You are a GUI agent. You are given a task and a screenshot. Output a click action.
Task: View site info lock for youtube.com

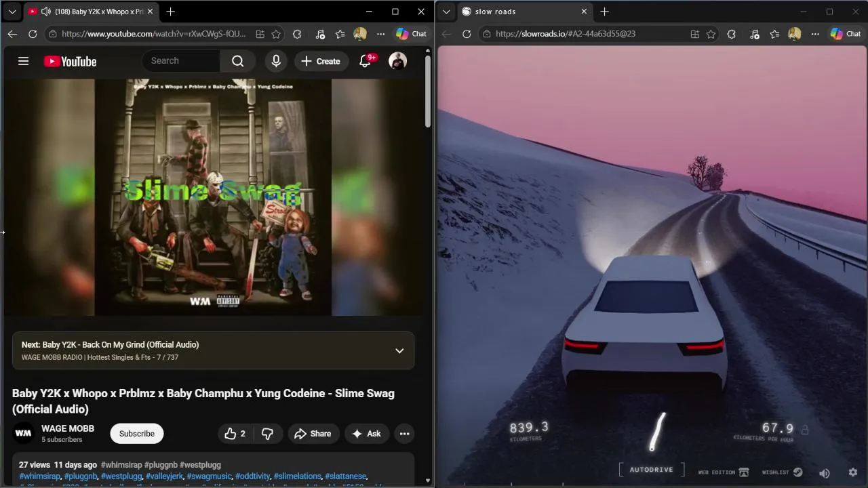point(53,34)
